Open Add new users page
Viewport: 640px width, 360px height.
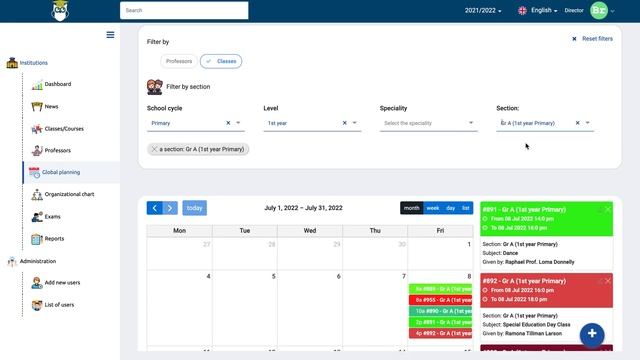[56, 282]
